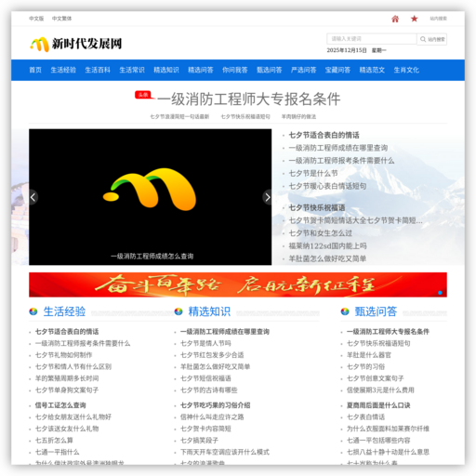Viewport: 476px width, 476px height.
Task: Select the 精选问答 nav item
Action: (x=201, y=70)
